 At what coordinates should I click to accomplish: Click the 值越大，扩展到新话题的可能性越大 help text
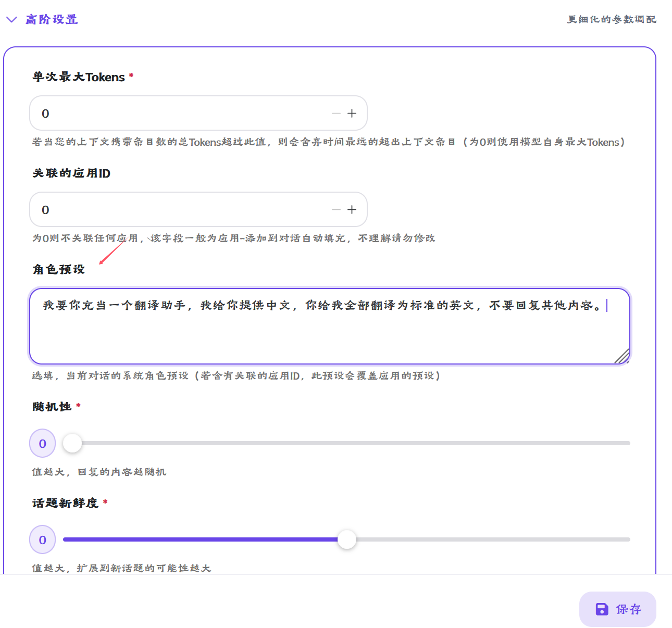pos(121,568)
